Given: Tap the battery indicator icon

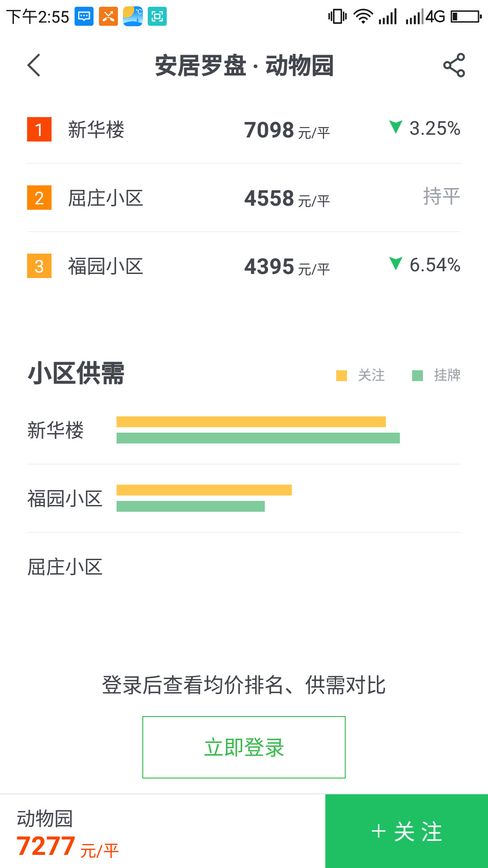Looking at the screenshot, I should 466,17.
